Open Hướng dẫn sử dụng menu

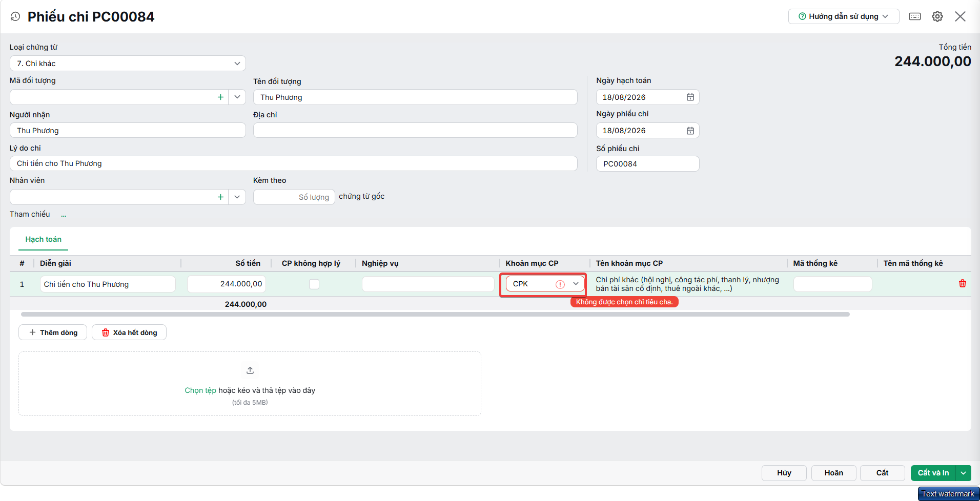pyautogui.click(x=844, y=16)
